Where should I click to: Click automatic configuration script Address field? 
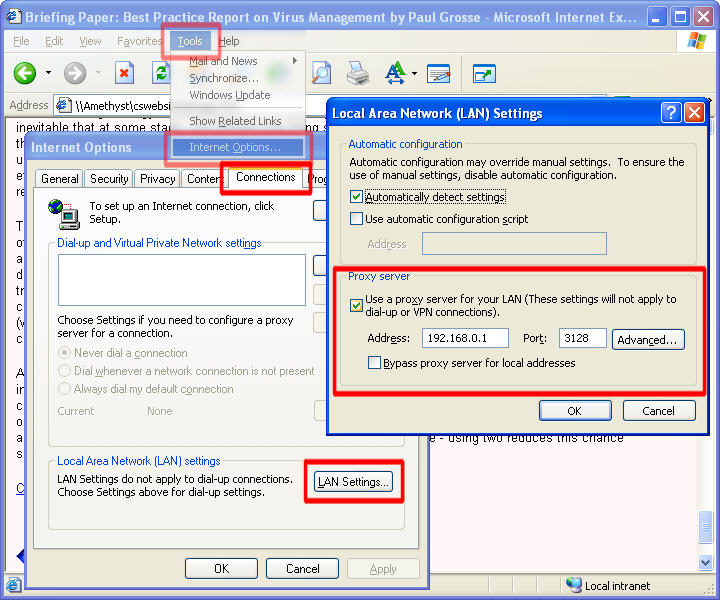tap(514, 243)
